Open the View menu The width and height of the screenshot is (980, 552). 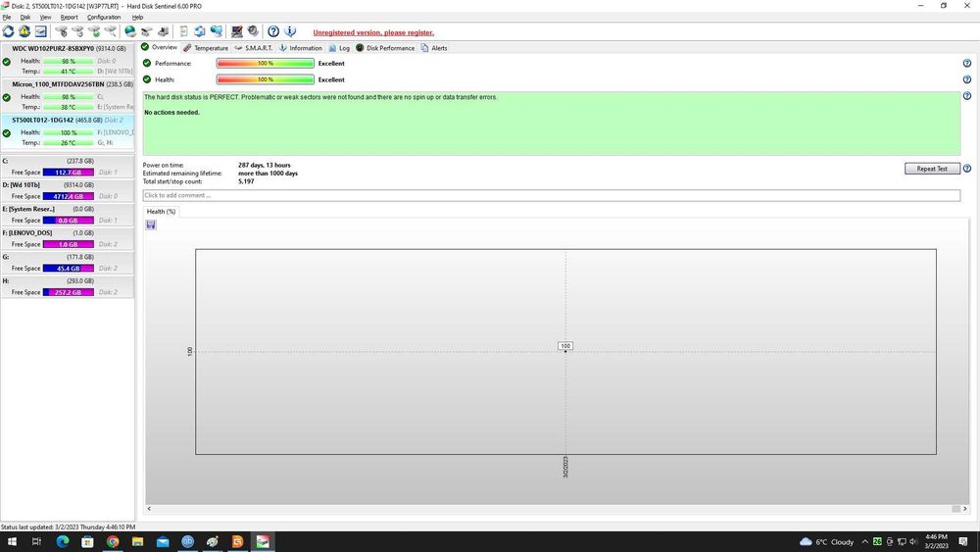[46, 17]
